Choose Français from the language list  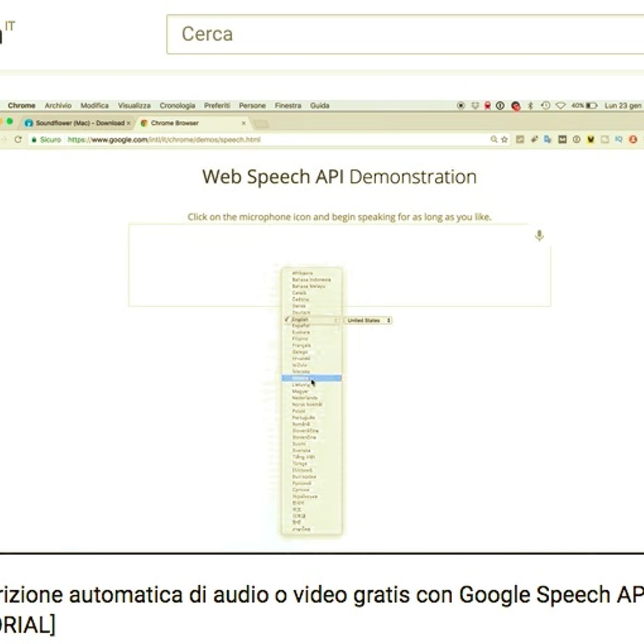(302, 345)
